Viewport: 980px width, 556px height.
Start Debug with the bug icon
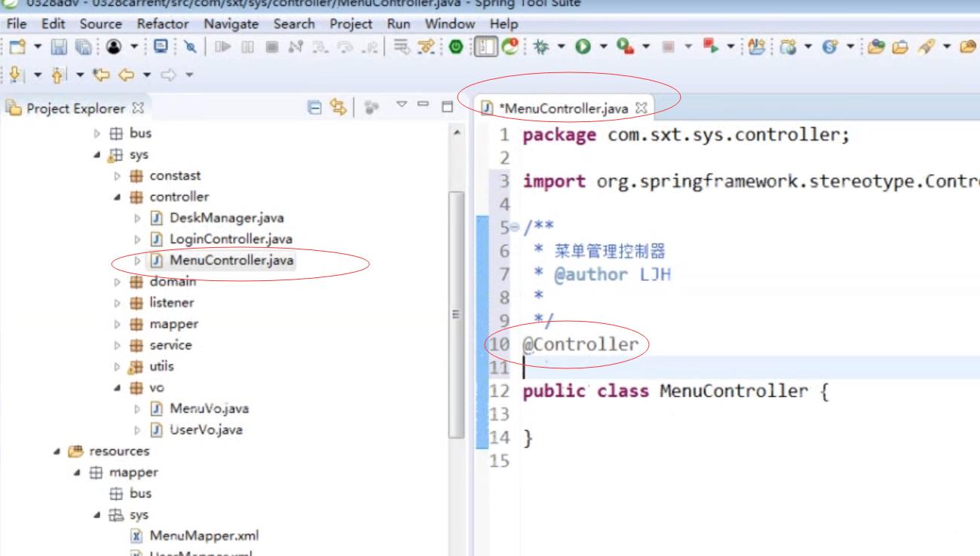point(541,47)
